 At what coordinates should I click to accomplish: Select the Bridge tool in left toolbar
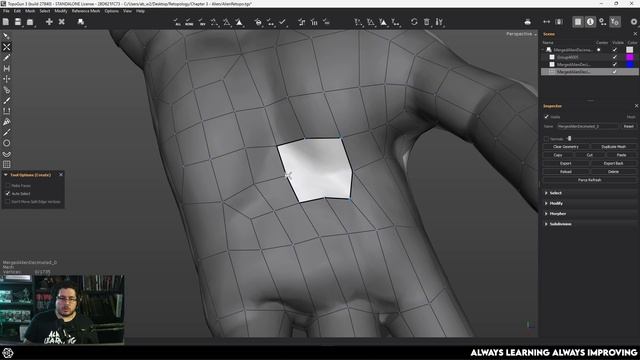[x=7, y=68]
